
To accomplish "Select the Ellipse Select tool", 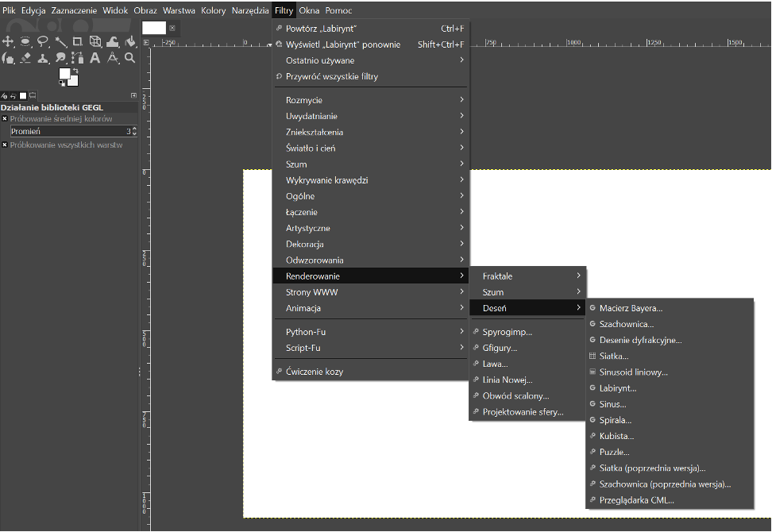I will point(25,41).
